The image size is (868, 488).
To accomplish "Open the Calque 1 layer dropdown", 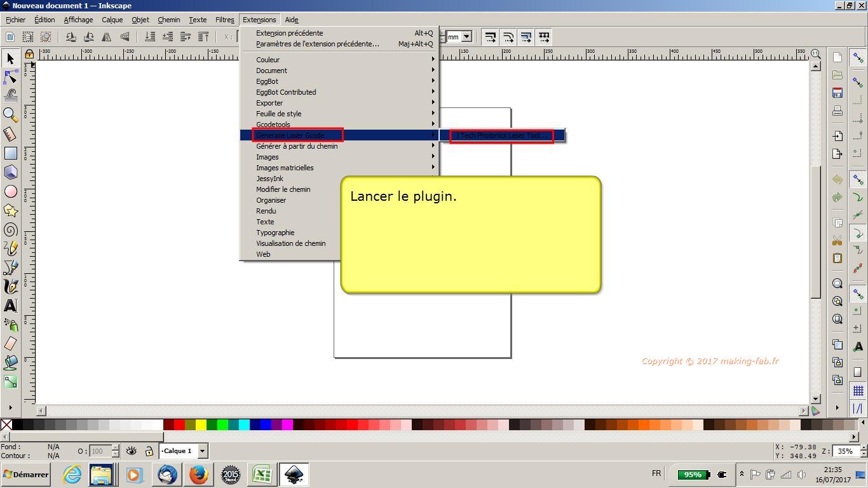I will [x=202, y=451].
